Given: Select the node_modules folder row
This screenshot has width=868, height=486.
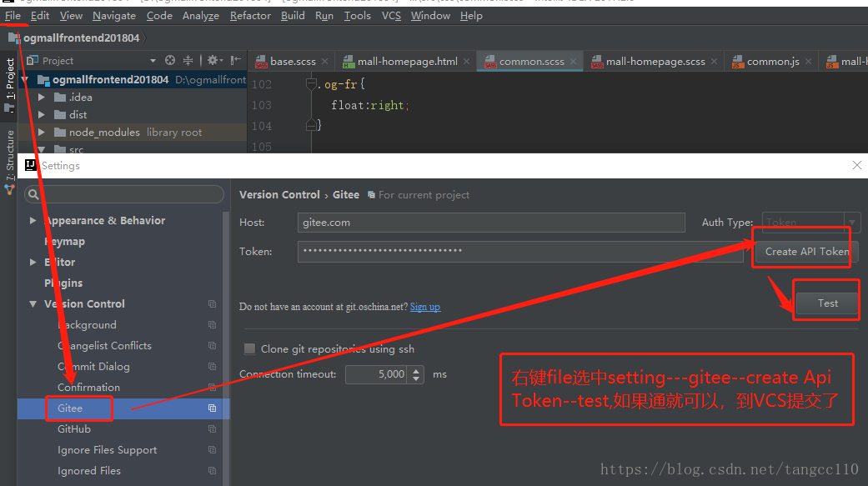Looking at the screenshot, I should click(x=133, y=133).
